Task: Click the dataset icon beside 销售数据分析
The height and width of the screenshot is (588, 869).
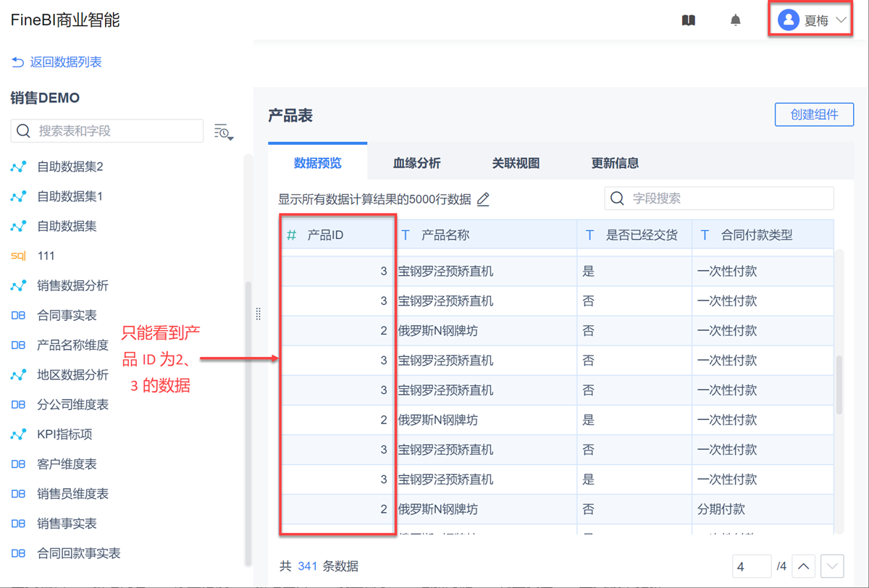Action: tap(19, 285)
